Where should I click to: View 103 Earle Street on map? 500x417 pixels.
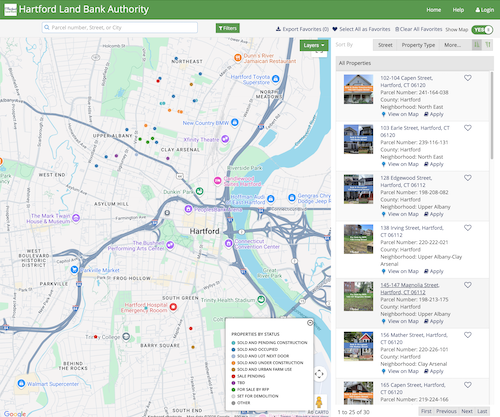tap(400, 164)
